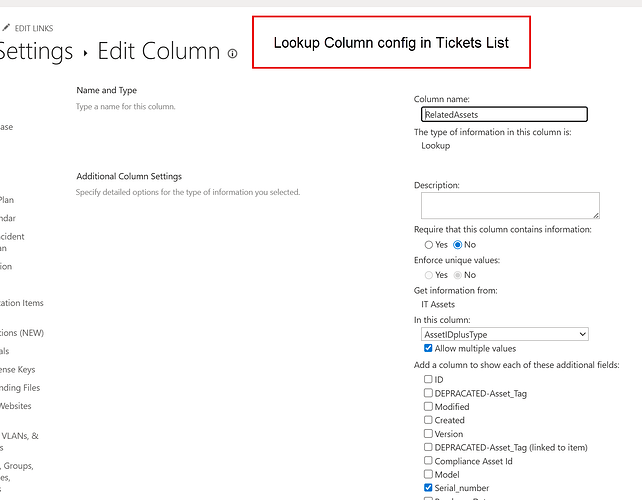642x500 pixels.
Task: Open the AssetIDplusType column dropdown
Action: coord(504,334)
